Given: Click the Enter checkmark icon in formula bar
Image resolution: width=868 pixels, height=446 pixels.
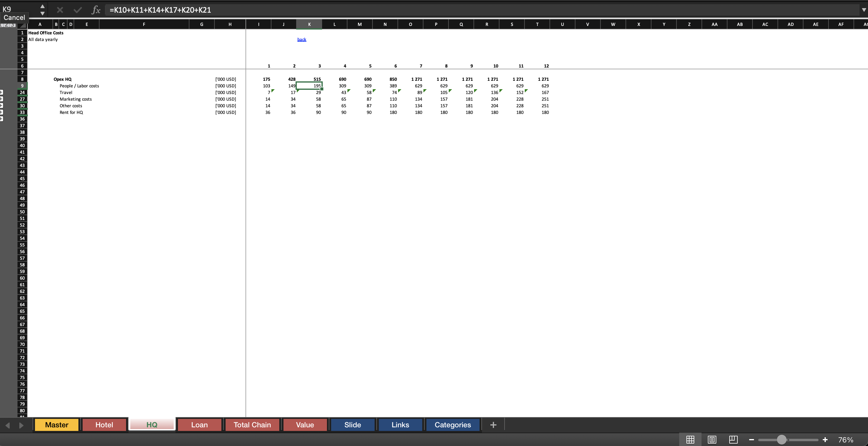Looking at the screenshot, I should [78, 10].
